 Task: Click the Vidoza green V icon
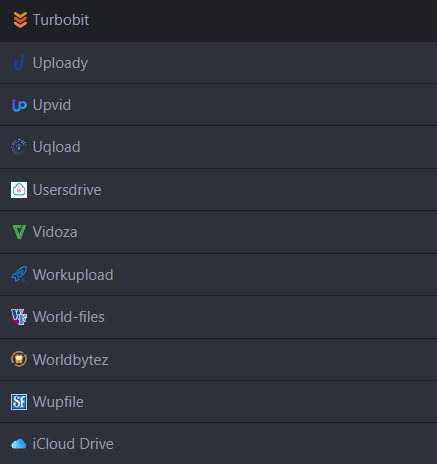click(x=19, y=232)
